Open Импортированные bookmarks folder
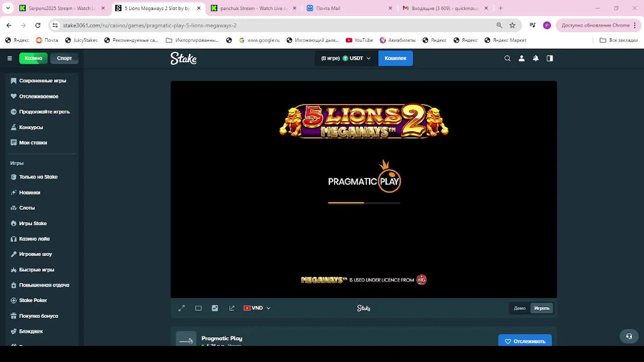The width and height of the screenshot is (644, 362). coord(192,40)
